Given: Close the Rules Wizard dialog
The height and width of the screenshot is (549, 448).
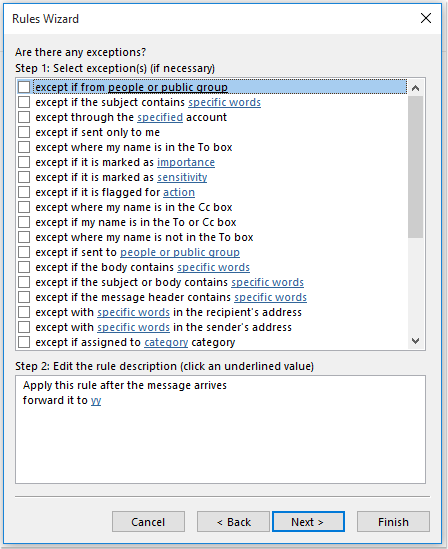Looking at the screenshot, I should [x=426, y=18].
